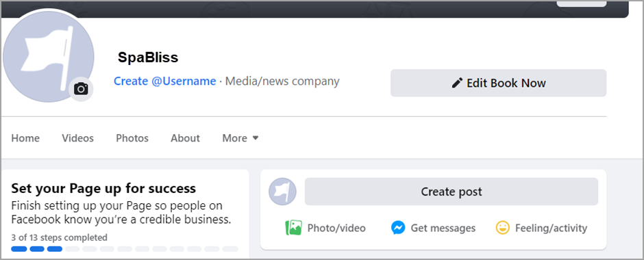Expand the More dropdown menu
This screenshot has width=644, height=260.
240,138
